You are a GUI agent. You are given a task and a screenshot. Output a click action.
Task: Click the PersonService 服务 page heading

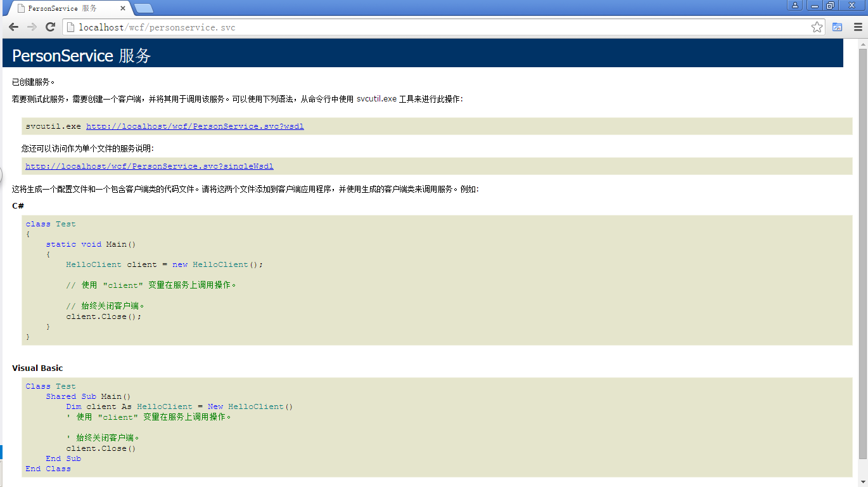(81, 56)
